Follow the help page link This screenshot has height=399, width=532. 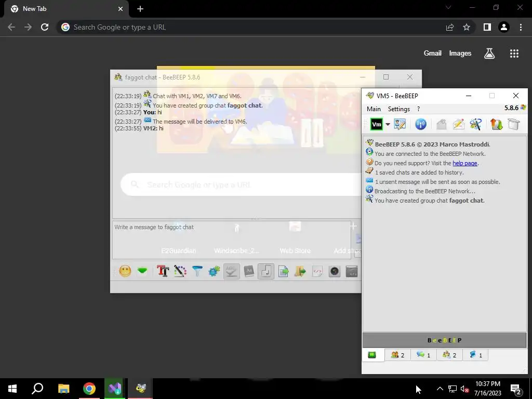[465, 163]
